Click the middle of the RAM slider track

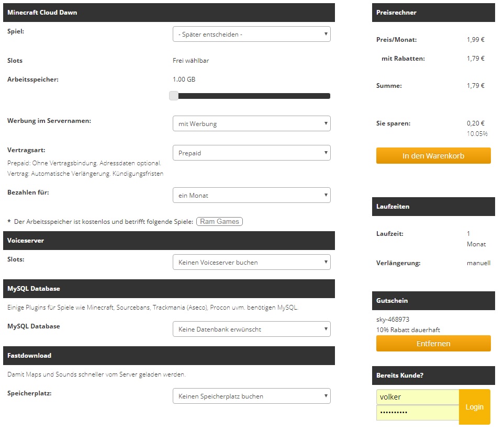tap(254, 96)
